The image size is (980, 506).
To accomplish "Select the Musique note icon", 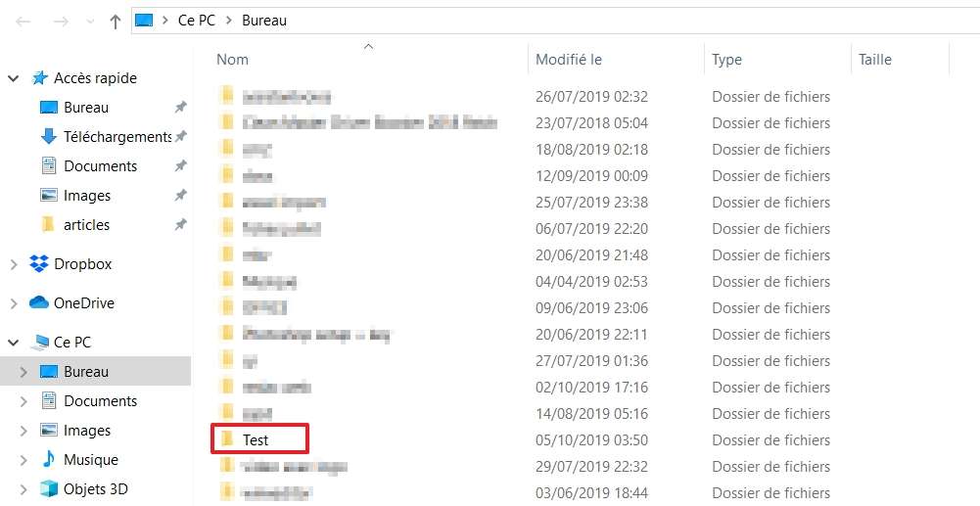I will click(x=48, y=459).
